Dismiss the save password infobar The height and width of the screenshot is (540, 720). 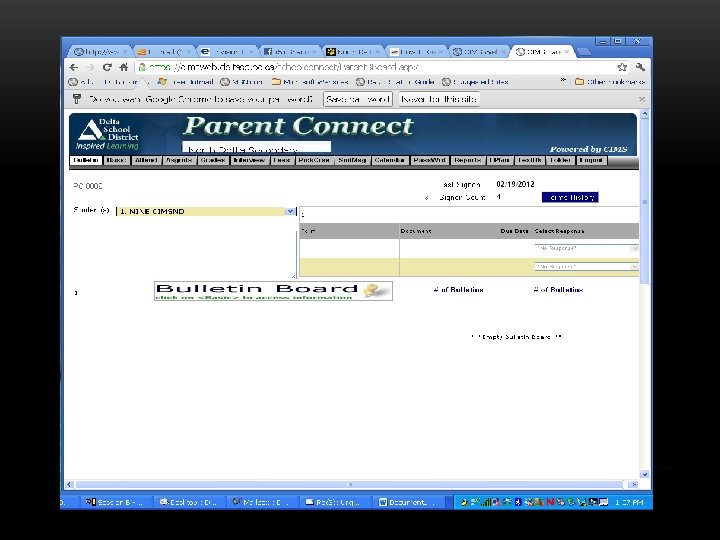[x=641, y=99]
